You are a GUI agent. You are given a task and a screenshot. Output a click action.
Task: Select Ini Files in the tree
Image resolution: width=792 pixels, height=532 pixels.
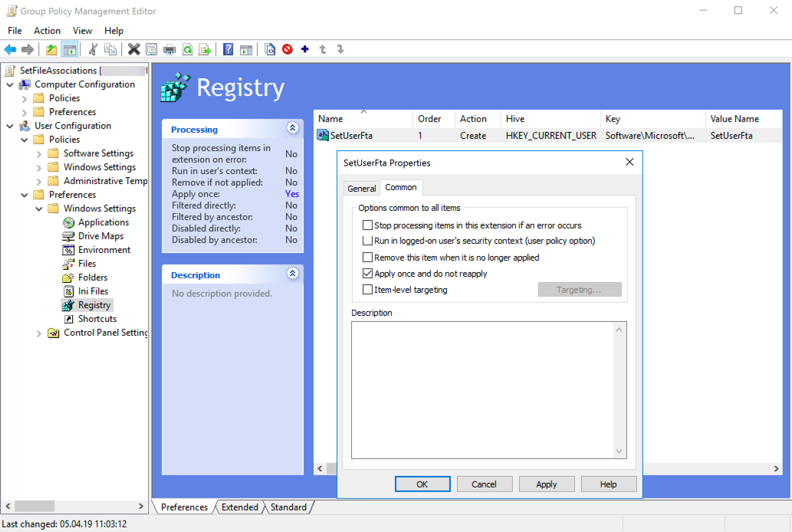[93, 291]
